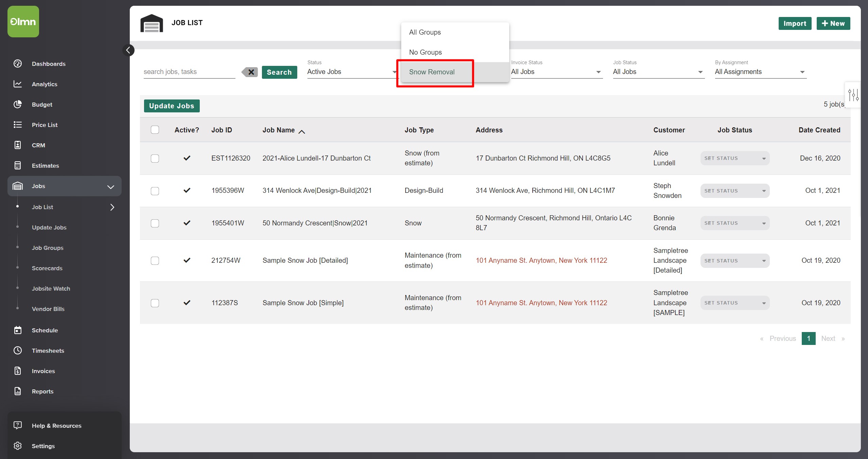Image resolution: width=868 pixels, height=459 pixels.
Task: Open Jobsite Watch in sidebar
Action: 51,289
